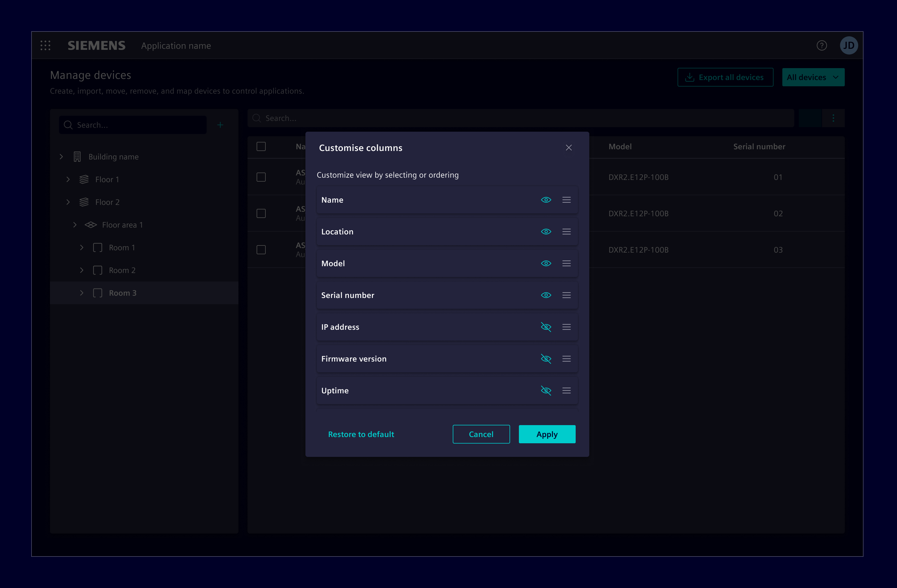Check the select-all header checkbox
This screenshot has width=897, height=588.
[261, 146]
